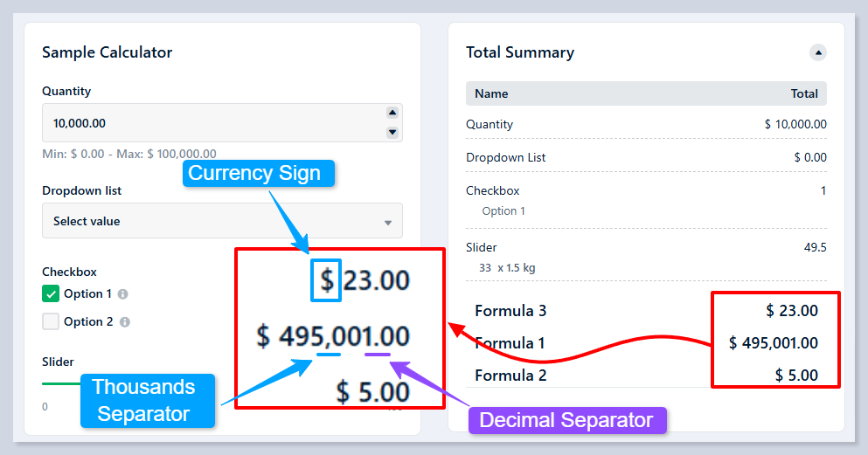Click the info icon beside Option 2

[x=124, y=322]
